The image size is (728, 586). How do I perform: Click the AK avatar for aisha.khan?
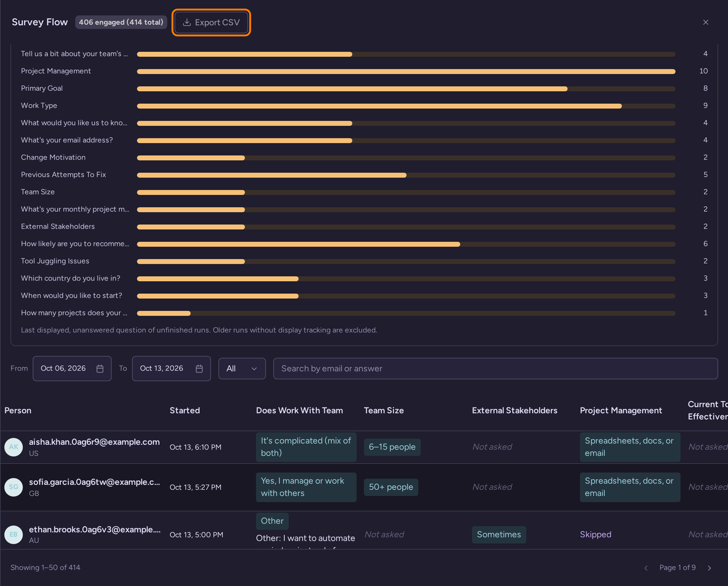click(x=14, y=447)
